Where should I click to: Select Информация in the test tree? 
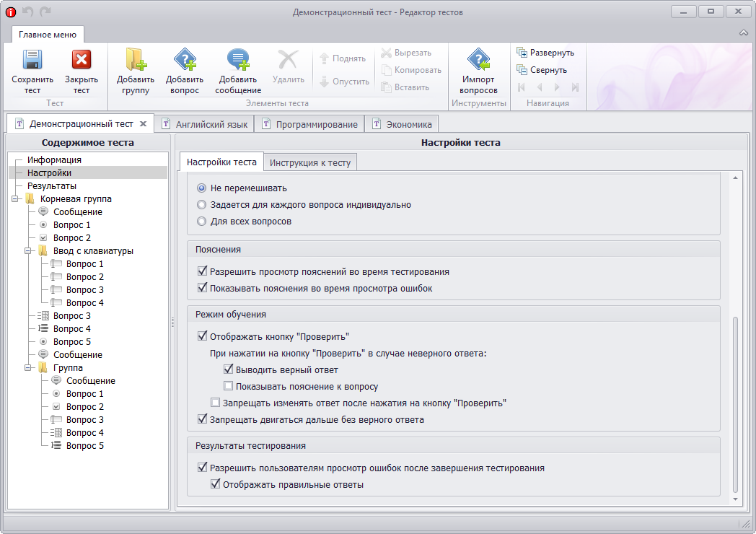(x=55, y=159)
